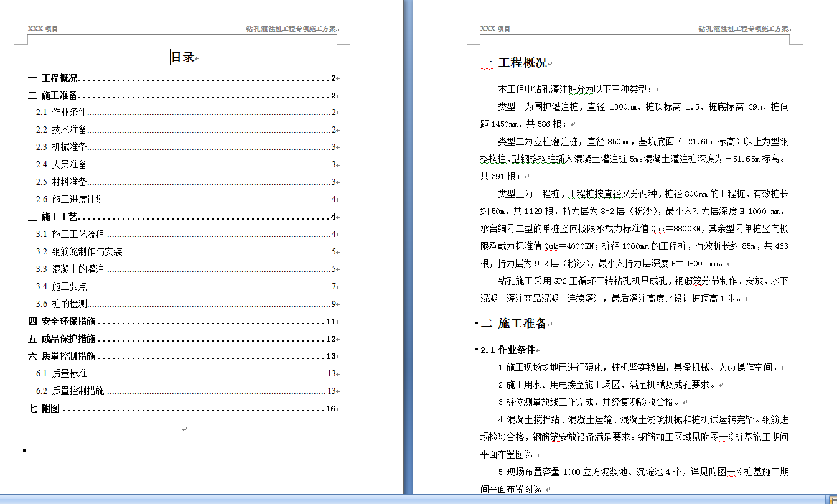Open 2.6 施工进度计划 from contents
837x504 pixels.
(x=78, y=200)
